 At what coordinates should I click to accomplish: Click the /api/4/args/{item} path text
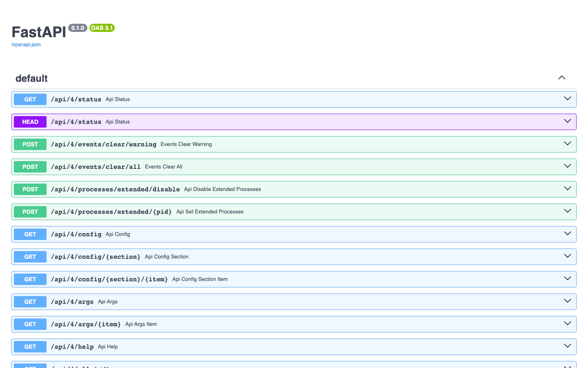click(x=86, y=324)
